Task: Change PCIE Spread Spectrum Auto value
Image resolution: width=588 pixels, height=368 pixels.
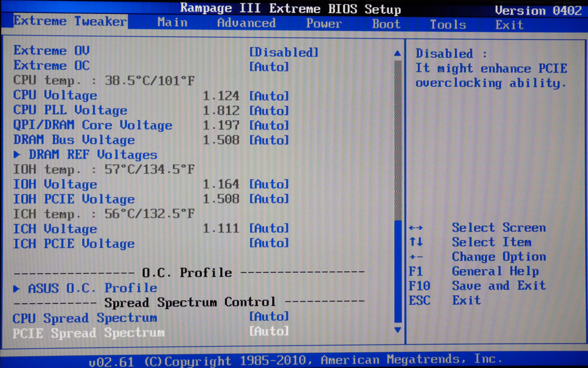Action: 269,331
